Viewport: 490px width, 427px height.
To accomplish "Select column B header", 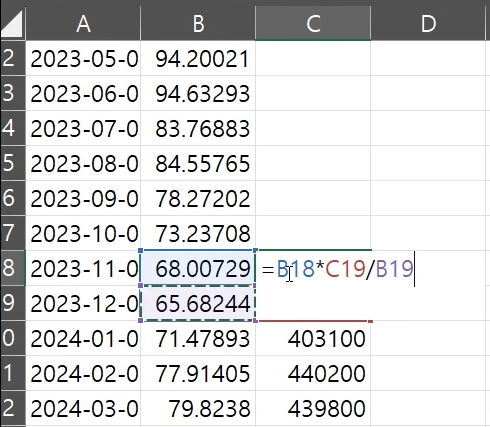I will [198, 23].
